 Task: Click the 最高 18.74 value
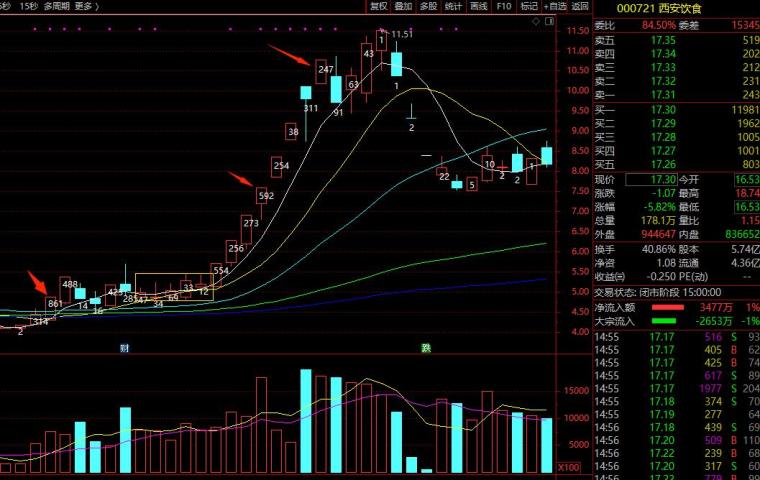[747, 193]
